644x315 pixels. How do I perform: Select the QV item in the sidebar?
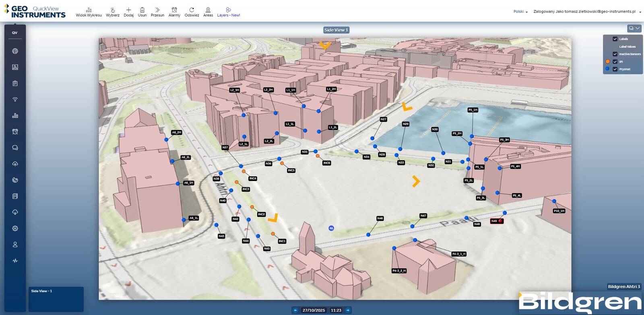tap(15, 33)
